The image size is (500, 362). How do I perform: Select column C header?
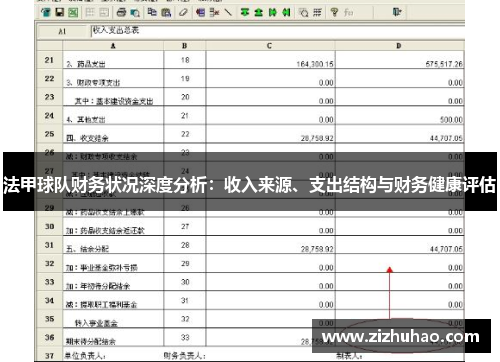click(x=270, y=46)
